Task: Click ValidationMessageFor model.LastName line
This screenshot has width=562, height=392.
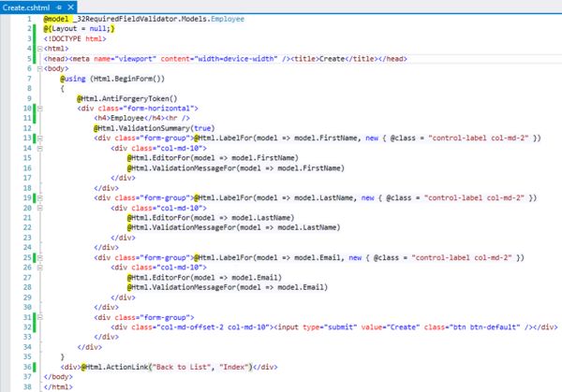Action: 233,227
